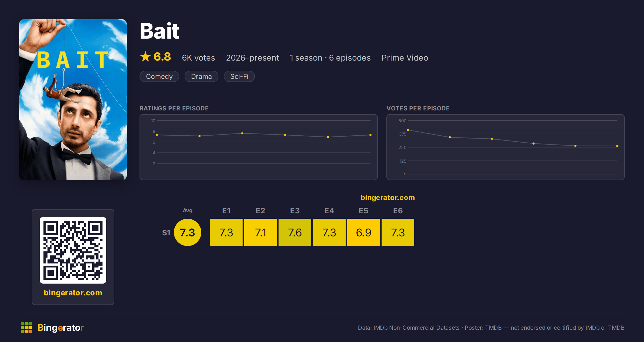This screenshot has width=644, height=342.
Task: Click the last point on votes chart
Action: [x=617, y=146]
